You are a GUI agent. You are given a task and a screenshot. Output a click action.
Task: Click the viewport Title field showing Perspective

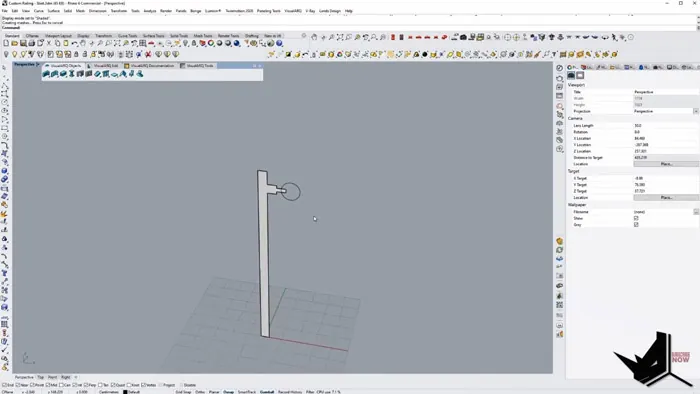pyautogui.click(x=666, y=92)
